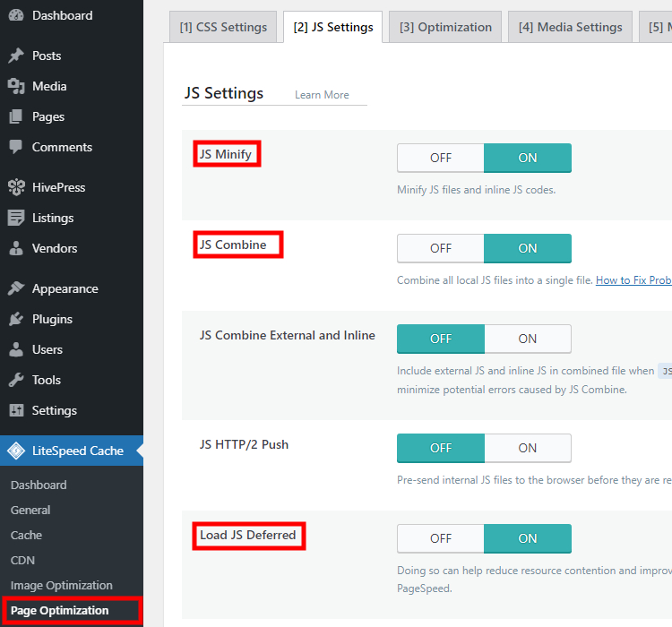The height and width of the screenshot is (627, 672).
Task: Open Media via its sidebar icon
Action: 16,86
